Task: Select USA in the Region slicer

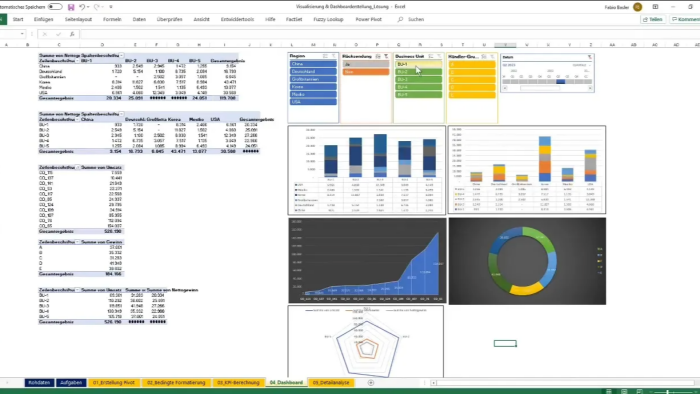Action: (313, 102)
